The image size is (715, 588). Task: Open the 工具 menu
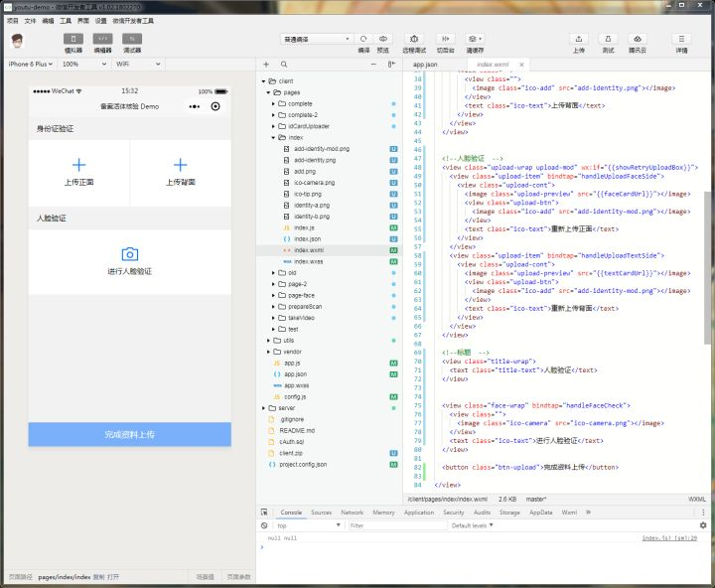[x=66, y=21]
